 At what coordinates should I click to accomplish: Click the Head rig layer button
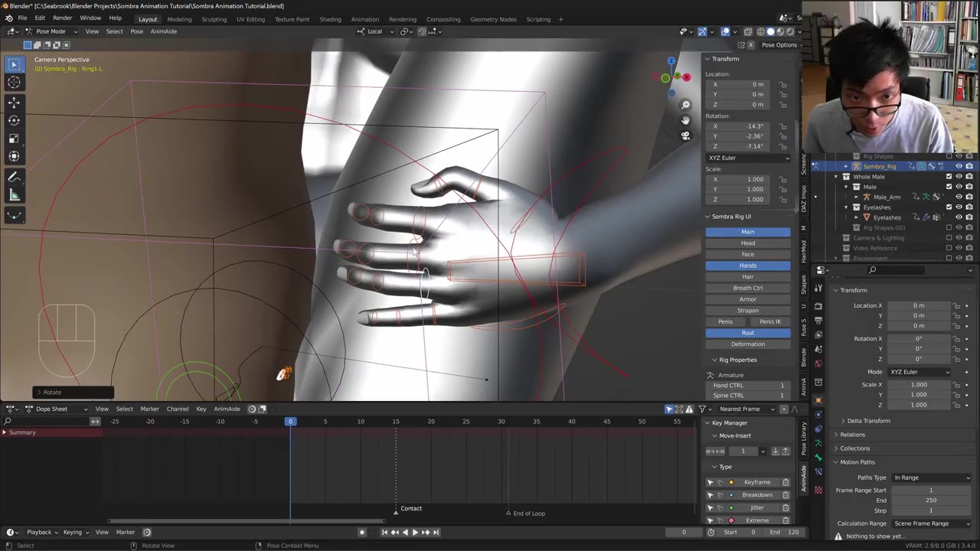(747, 243)
